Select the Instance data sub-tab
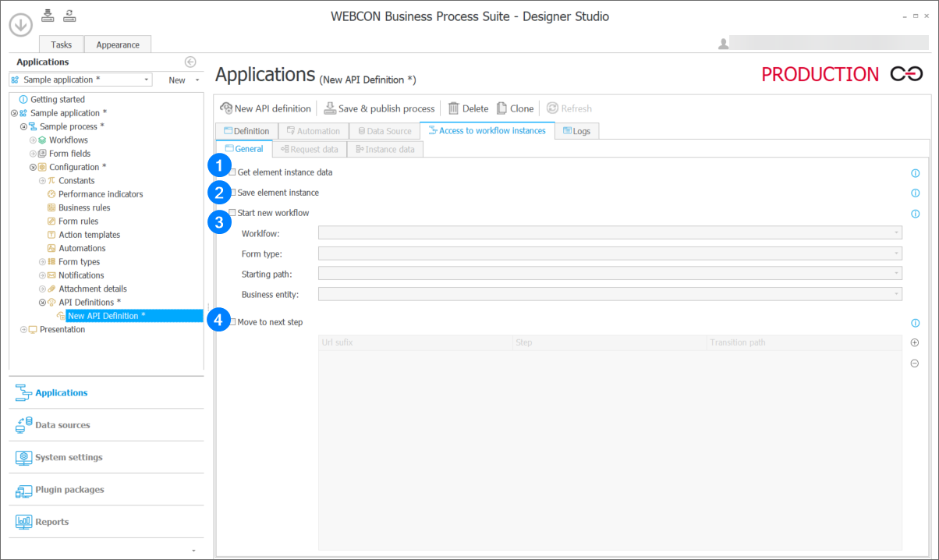 coord(385,149)
